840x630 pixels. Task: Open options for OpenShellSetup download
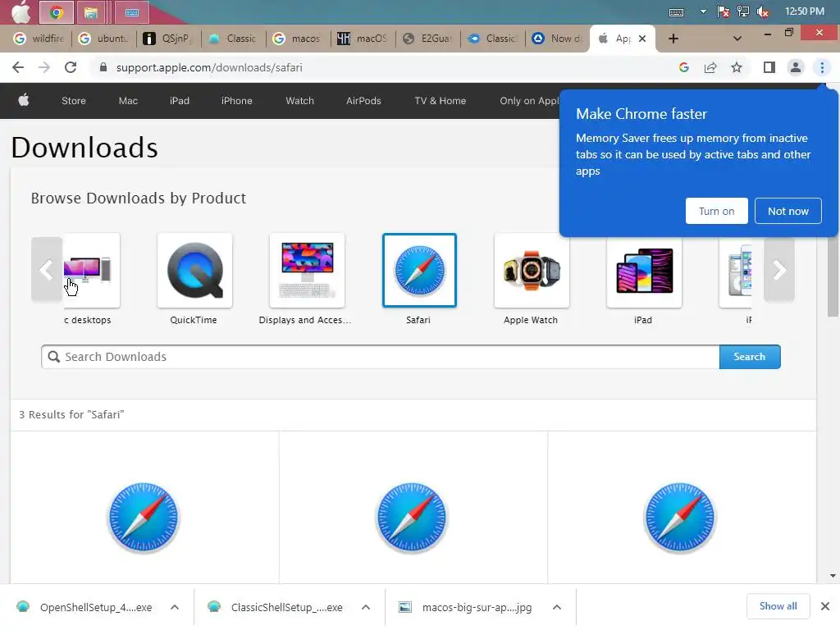[x=175, y=607]
